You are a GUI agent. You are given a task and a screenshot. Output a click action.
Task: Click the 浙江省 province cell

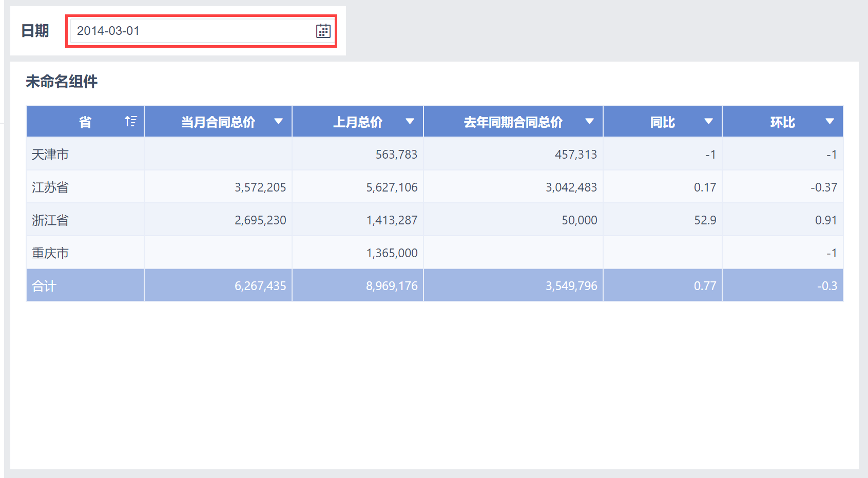coord(50,220)
